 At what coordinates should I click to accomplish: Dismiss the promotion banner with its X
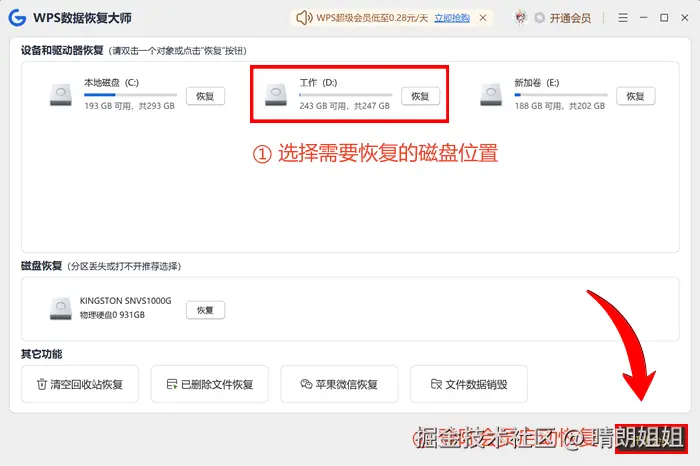(483, 18)
